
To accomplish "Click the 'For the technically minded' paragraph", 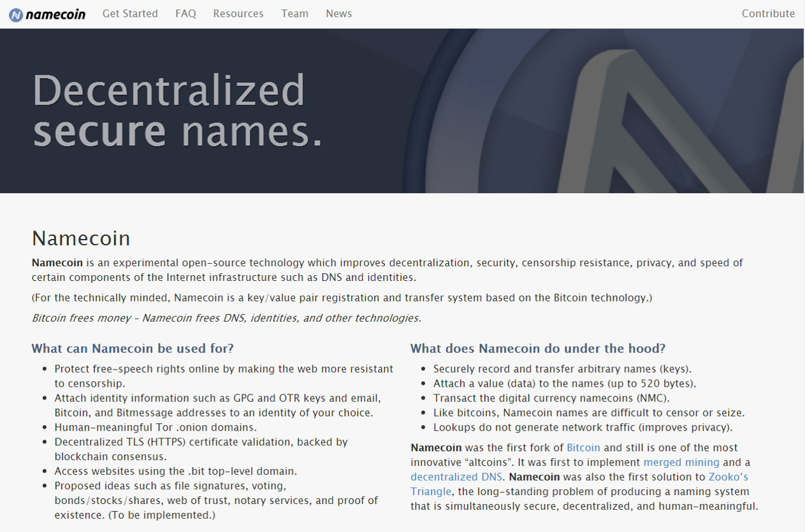I will pyautogui.click(x=342, y=298).
